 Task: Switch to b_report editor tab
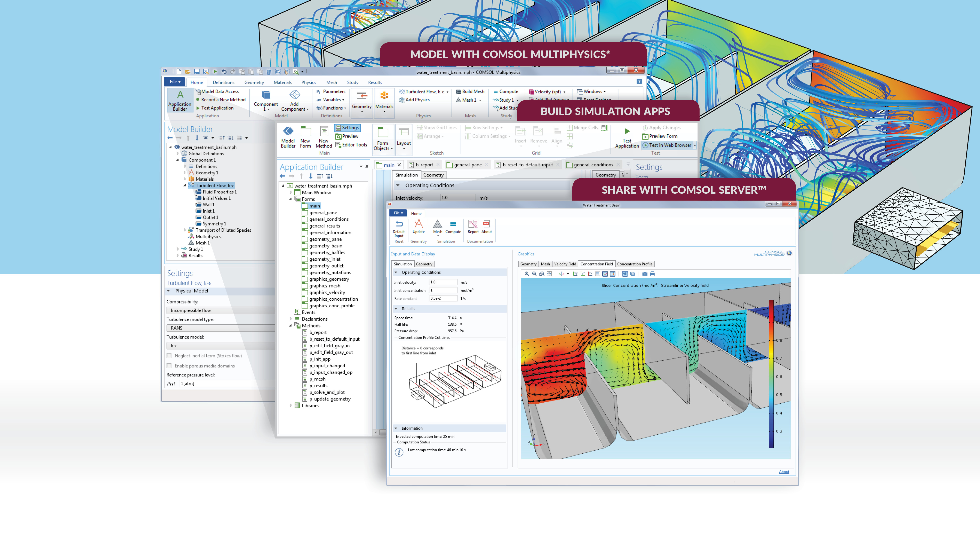[424, 165]
